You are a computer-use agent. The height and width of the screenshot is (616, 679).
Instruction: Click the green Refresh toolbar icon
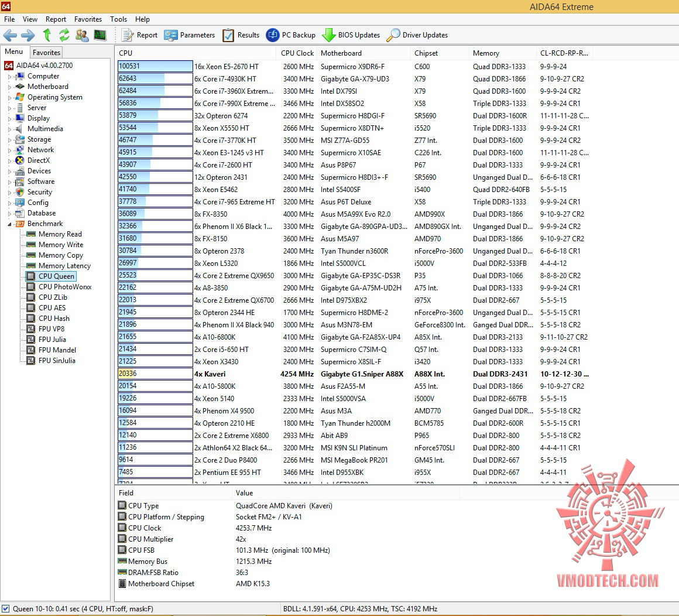pos(64,35)
